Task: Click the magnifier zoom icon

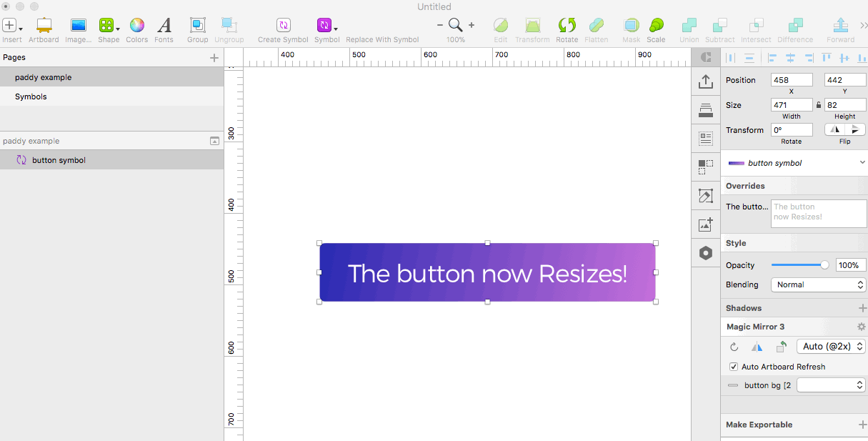Action: [x=456, y=25]
